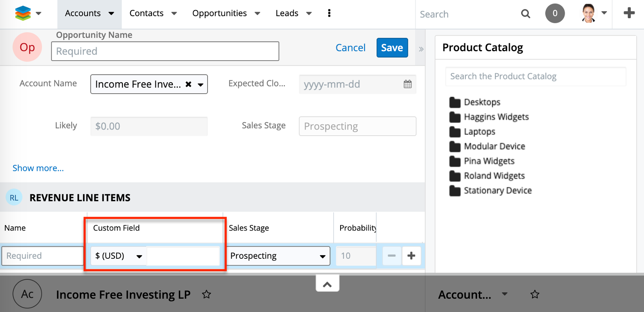The height and width of the screenshot is (312, 644).
Task: Open the Leads module tab
Action: coord(287,13)
